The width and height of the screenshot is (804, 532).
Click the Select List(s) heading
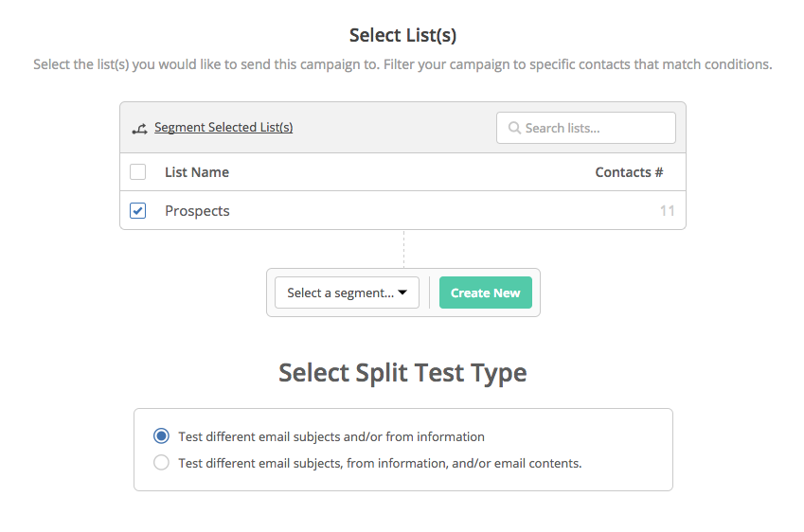coord(402,35)
